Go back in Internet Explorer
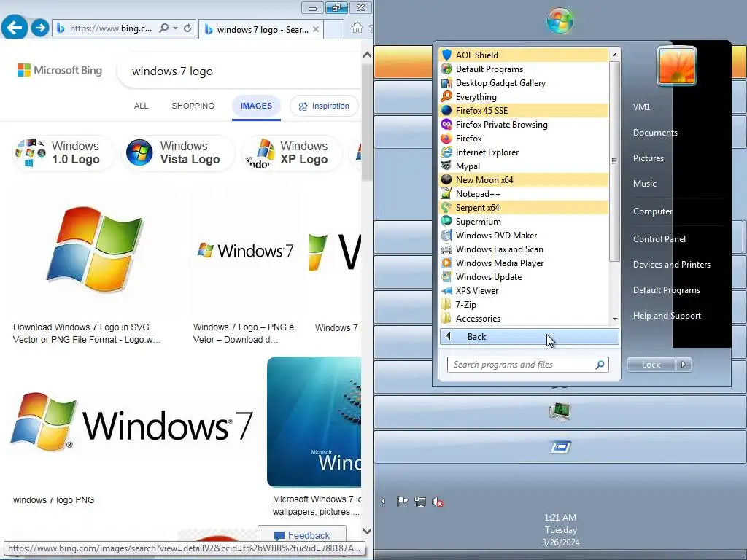 (x=15, y=27)
